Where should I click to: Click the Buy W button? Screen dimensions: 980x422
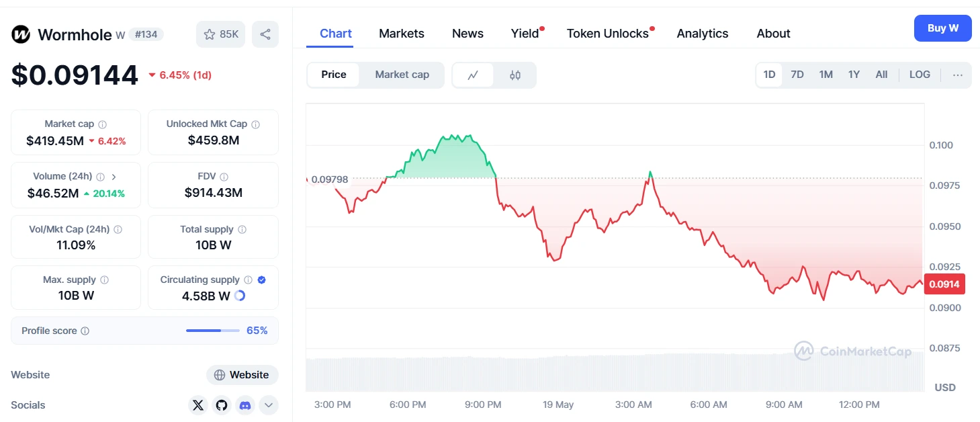pyautogui.click(x=943, y=28)
